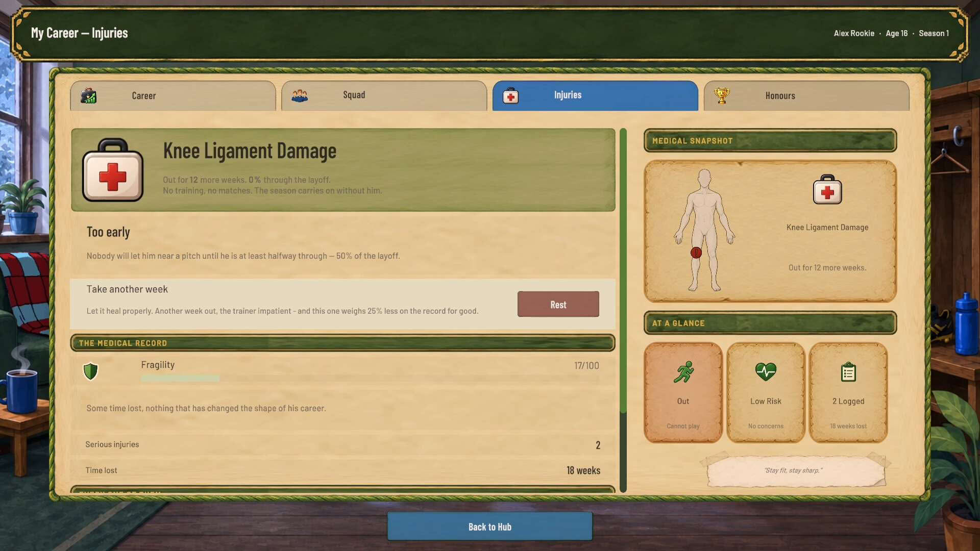Click 'Take another week' option text
This screenshot has width=980, height=551.
pyautogui.click(x=127, y=289)
